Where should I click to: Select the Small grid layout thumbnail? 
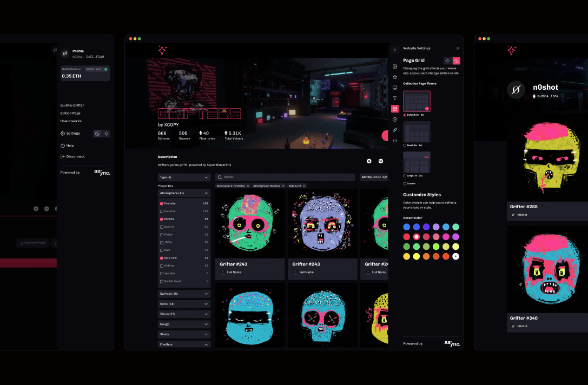[x=417, y=131]
